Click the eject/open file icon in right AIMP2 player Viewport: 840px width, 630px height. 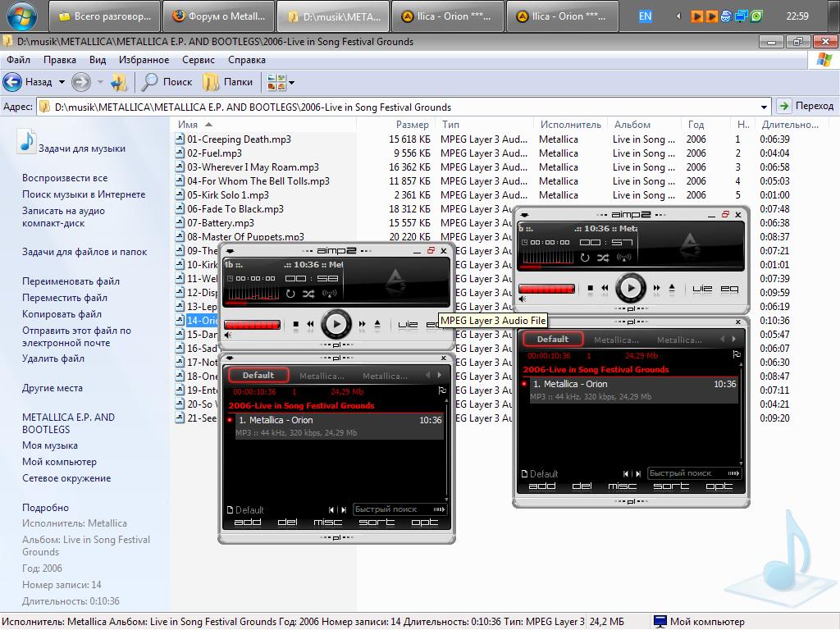[x=672, y=289]
